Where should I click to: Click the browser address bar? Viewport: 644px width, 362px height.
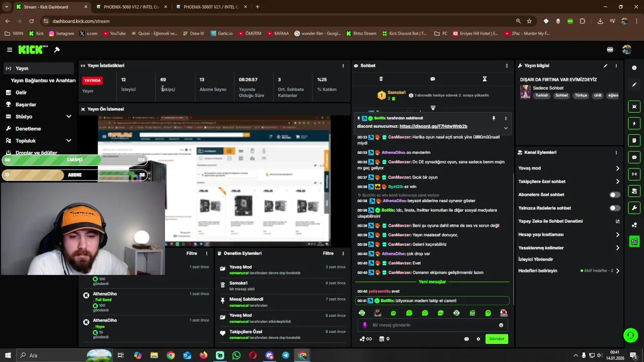[277, 21]
